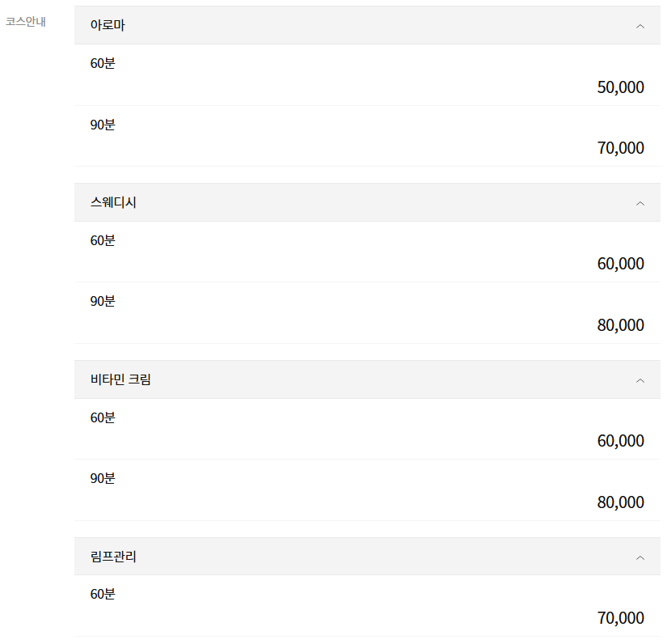The height and width of the screenshot is (644, 667).
Task: Click the 아로마 course header
Action: coord(108,26)
